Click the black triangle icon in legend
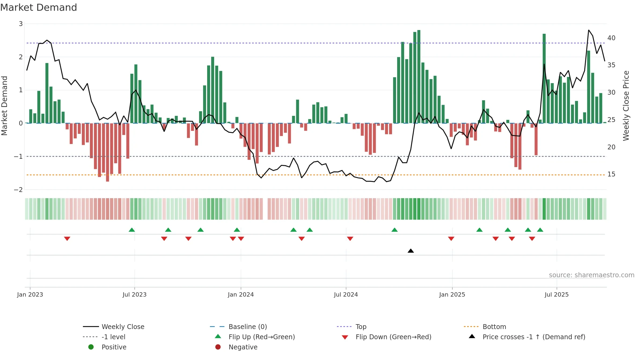The width and height of the screenshot is (644, 362). click(x=472, y=336)
